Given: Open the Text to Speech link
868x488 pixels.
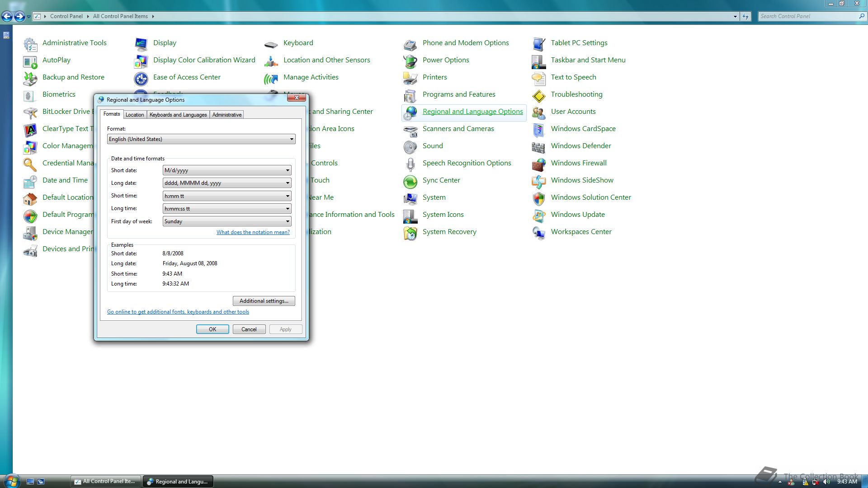Looking at the screenshot, I should 573,77.
